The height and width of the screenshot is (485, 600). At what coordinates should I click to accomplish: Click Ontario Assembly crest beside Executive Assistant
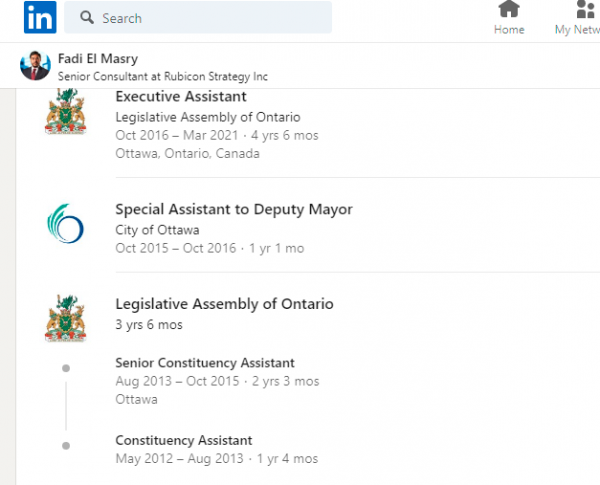65,111
